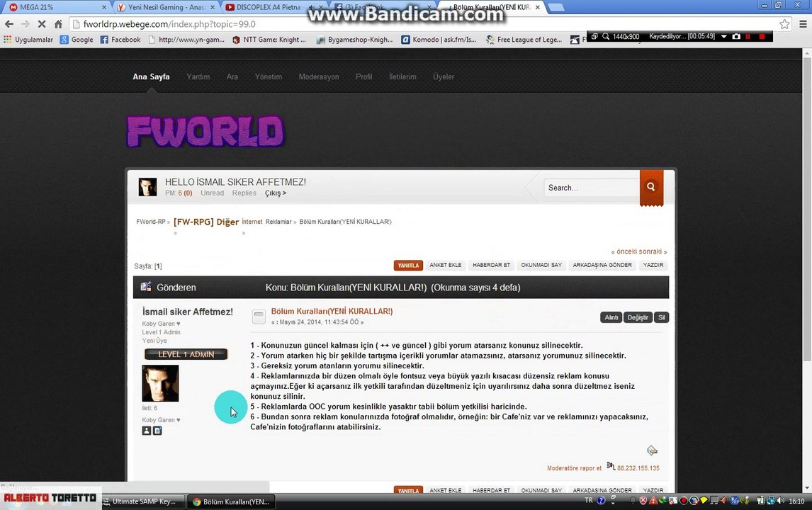Go back to the previous page
The height and width of the screenshot is (510, 812).
pyautogui.click(x=9, y=24)
